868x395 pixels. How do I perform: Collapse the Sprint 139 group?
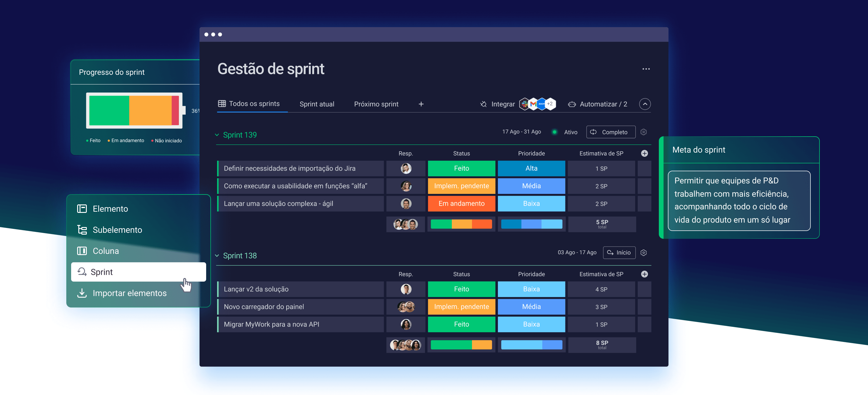pyautogui.click(x=217, y=135)
